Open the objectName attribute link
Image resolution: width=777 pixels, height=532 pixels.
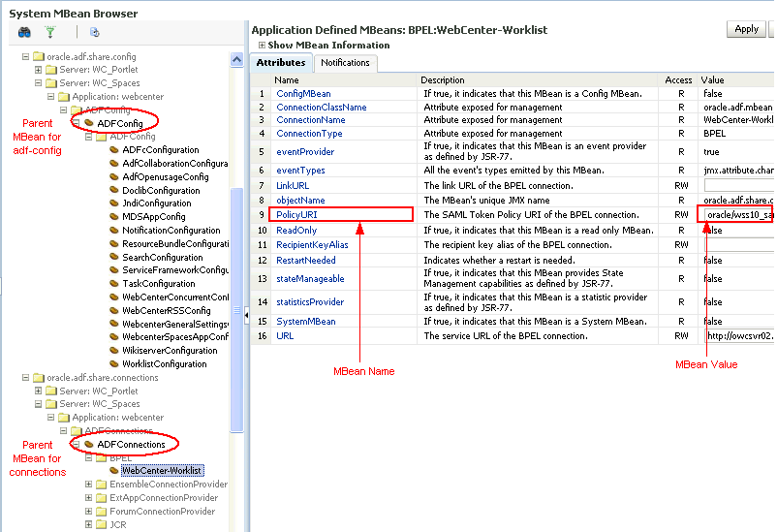click(x=300, y=201)
